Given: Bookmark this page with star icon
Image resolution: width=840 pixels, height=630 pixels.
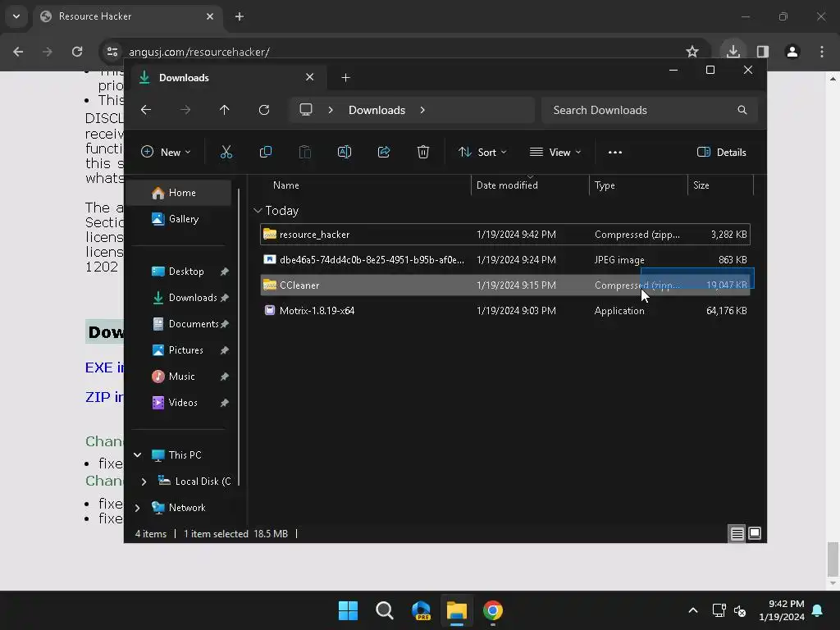Looking at the screenshot, I should pos(692,52).
